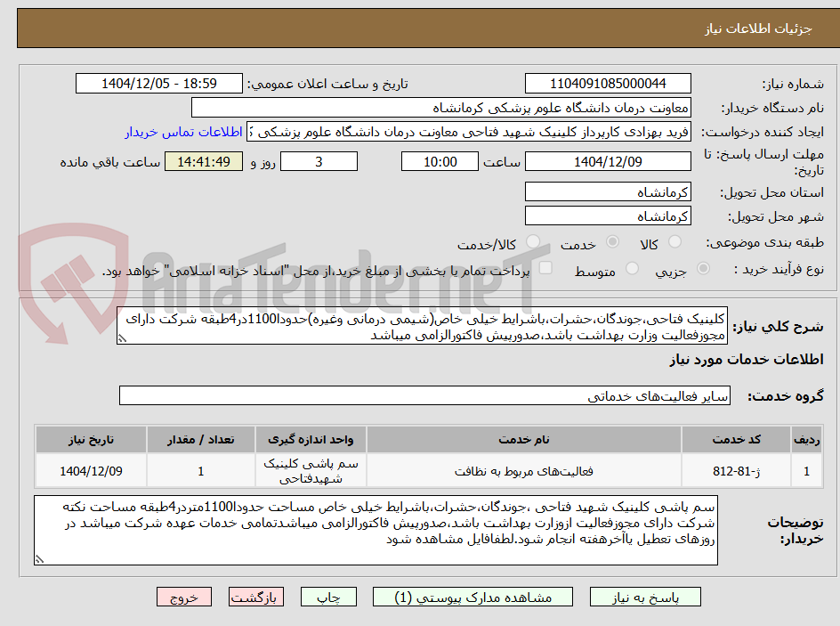
Task: Select the کالا radio button
Action: 675,242
